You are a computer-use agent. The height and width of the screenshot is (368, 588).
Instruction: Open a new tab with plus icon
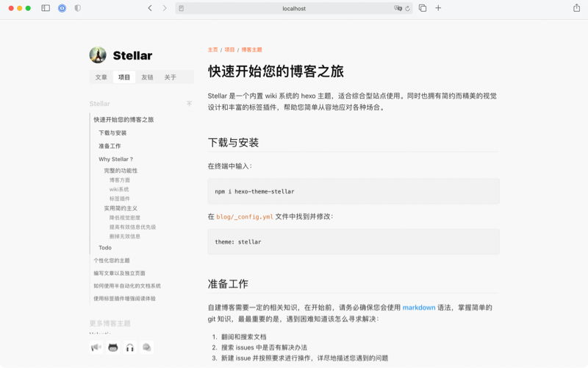click(438, 8)
